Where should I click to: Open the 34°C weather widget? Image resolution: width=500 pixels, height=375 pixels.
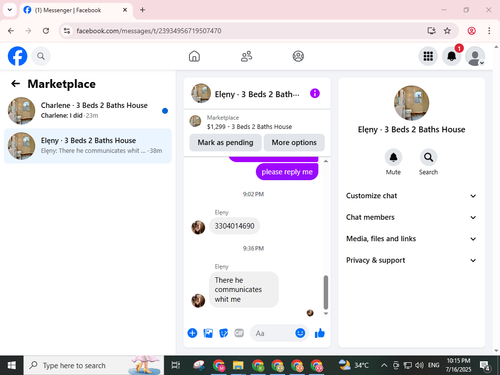(354, 365)
